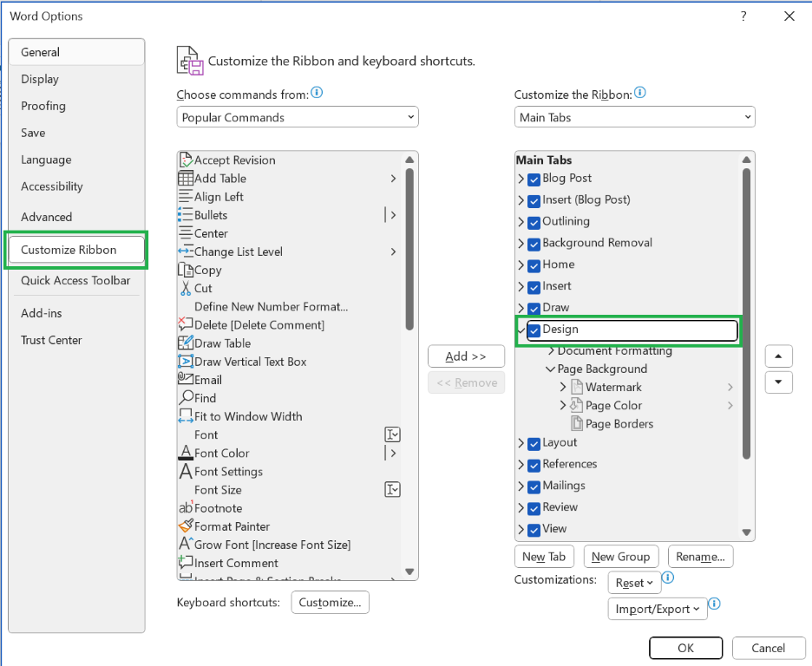
Task: Click the Align Left icon
Action: coord(186,197)
